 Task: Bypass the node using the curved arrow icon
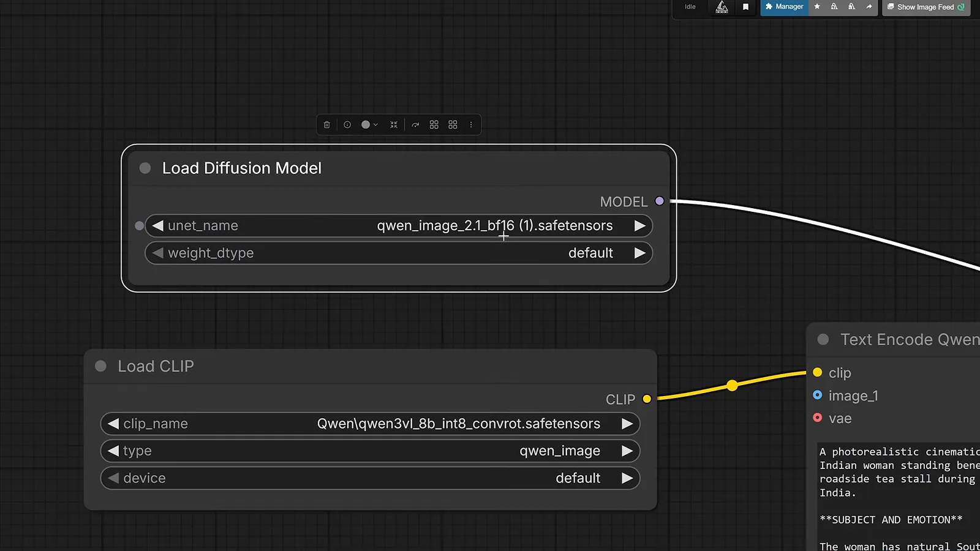click(415, 125)
